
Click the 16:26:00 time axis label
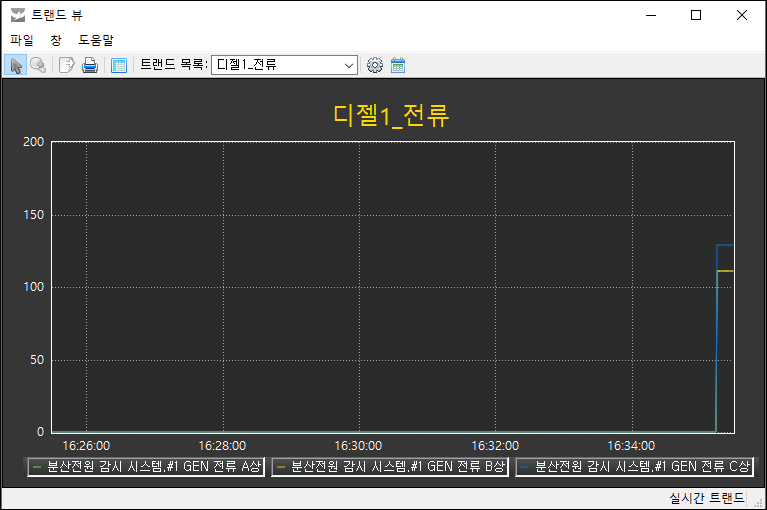pyautogui.click(x=86, y=445)
